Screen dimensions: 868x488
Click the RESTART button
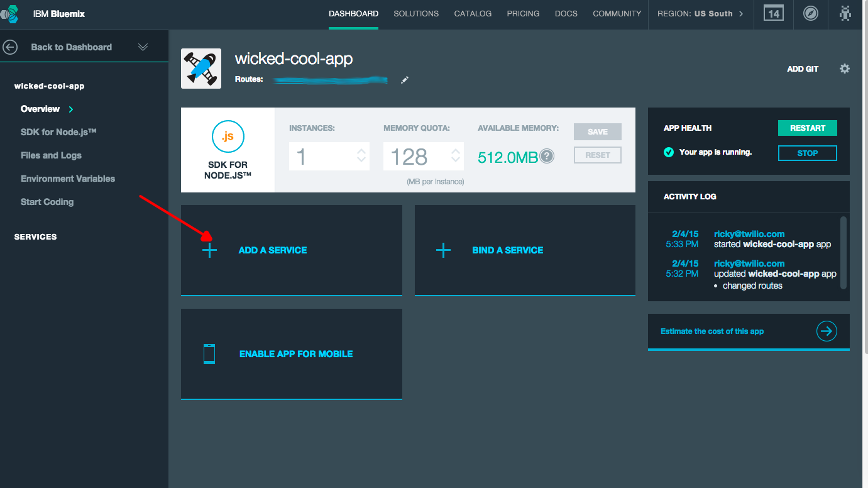(x=808, y=128)
